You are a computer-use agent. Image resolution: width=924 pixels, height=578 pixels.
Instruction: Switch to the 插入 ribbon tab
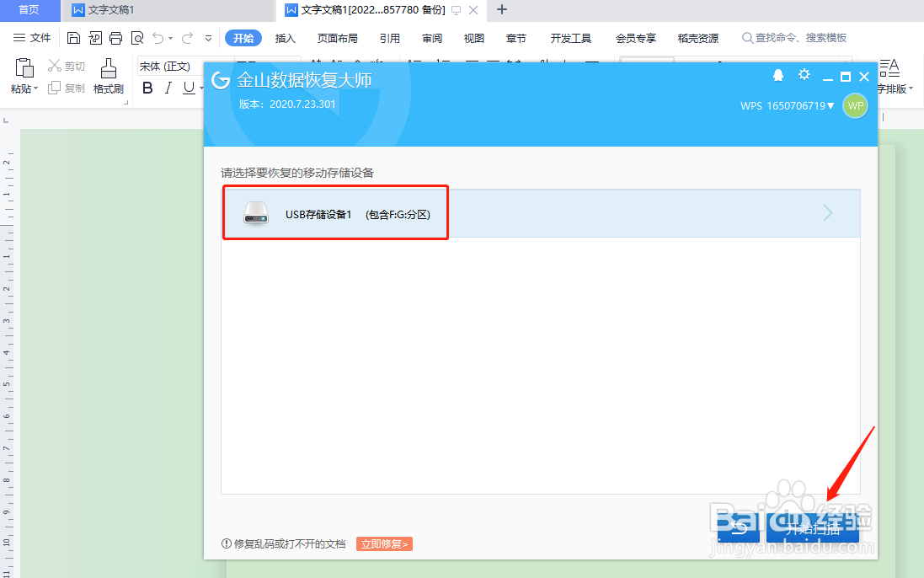(286, 38)
